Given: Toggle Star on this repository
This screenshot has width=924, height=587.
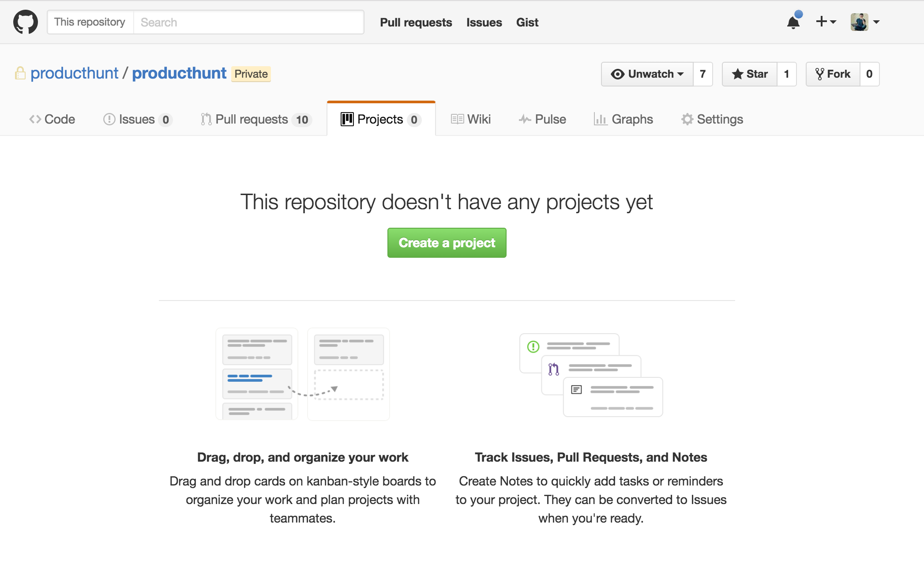Looking at the screenshot, I should tap(750, 74).
